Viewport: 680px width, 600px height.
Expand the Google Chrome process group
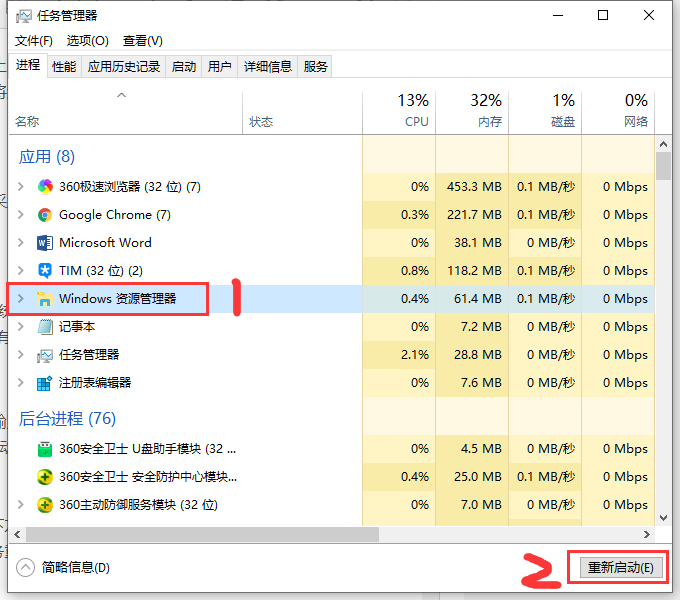pos(20,215)
